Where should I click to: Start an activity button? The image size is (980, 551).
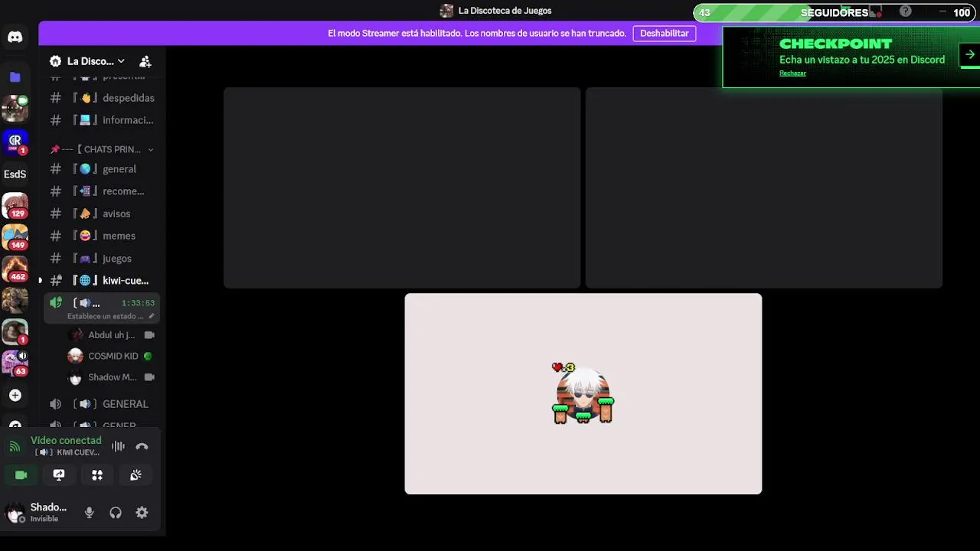[97, 475]
